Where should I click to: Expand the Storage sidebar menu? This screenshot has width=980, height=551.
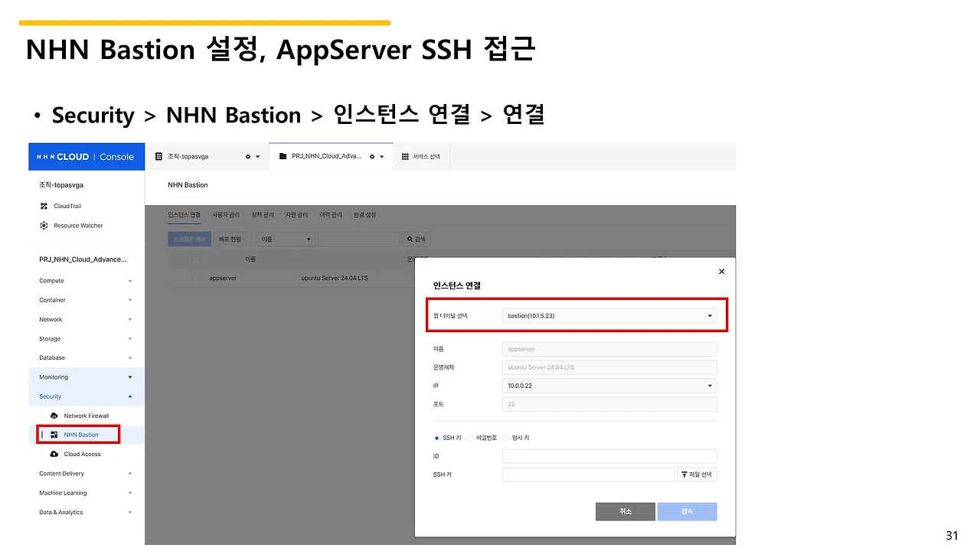[x=86, y=339]
